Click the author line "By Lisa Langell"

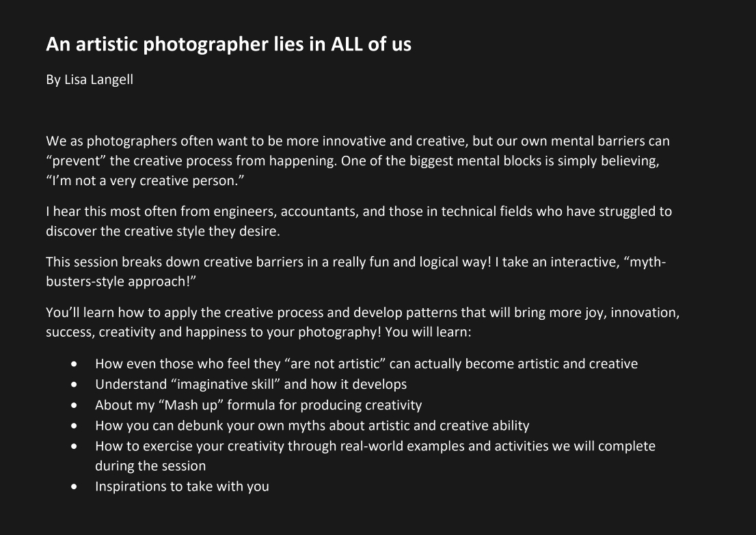tap(90, 79)
